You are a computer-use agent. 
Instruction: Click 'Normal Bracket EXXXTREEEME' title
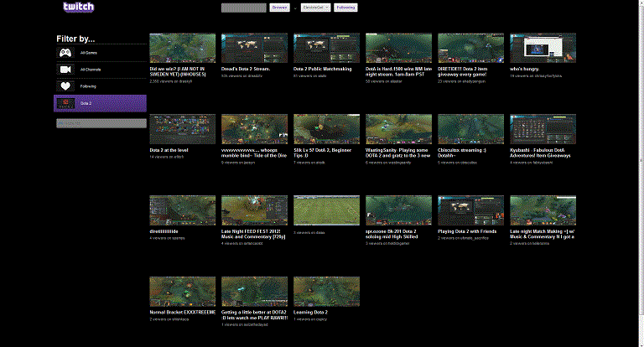(x=182, y=313)
